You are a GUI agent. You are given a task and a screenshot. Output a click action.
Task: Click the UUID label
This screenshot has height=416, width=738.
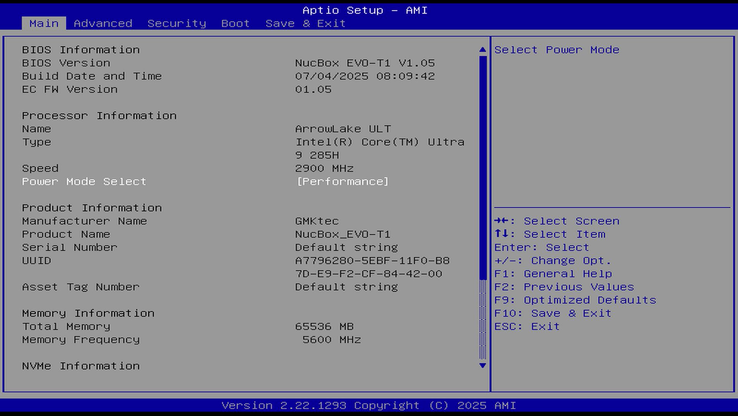click(x=37, y=261)
